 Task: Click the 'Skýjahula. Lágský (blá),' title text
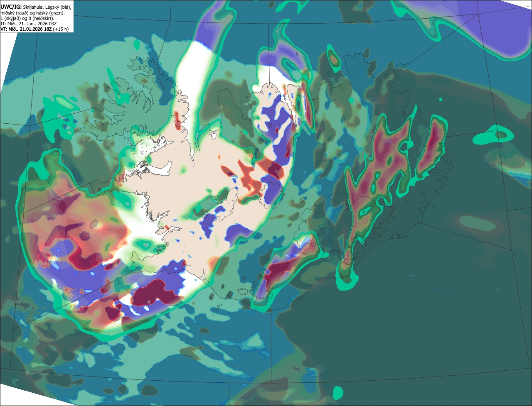pyautogui.click(x=47, y=7)
